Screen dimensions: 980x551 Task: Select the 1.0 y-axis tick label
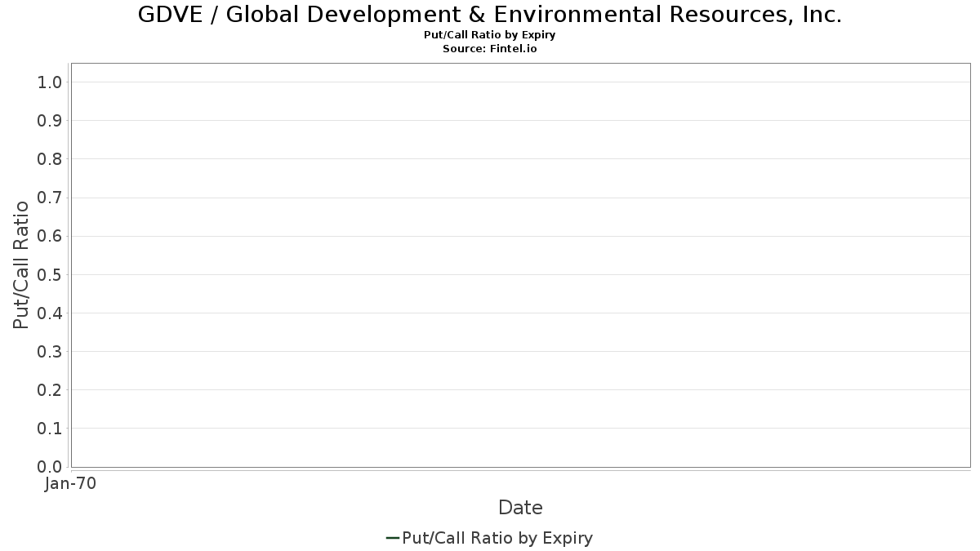tap(50, 82)
